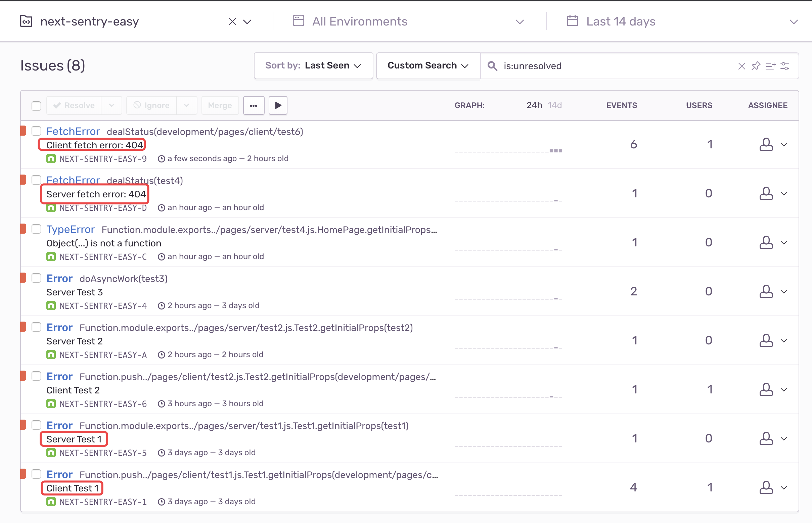Open the TypeError issue link
The image size is (812, 523).
70,230
